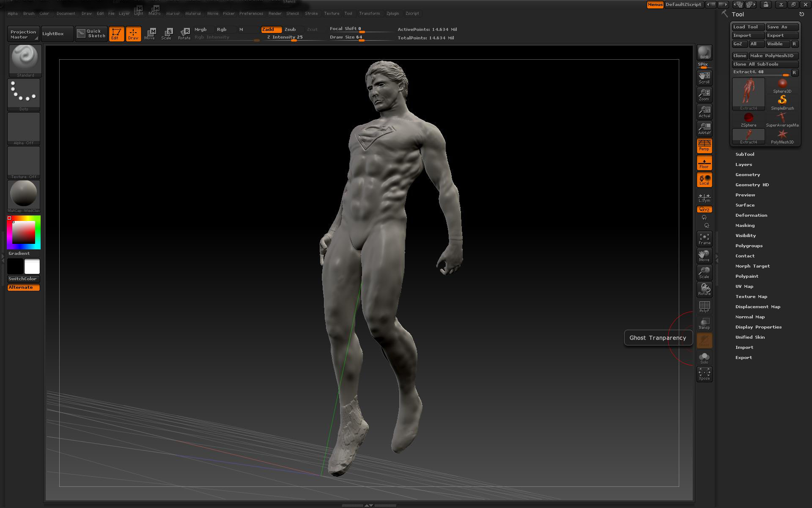Click the Save As button

click(782, 27)
